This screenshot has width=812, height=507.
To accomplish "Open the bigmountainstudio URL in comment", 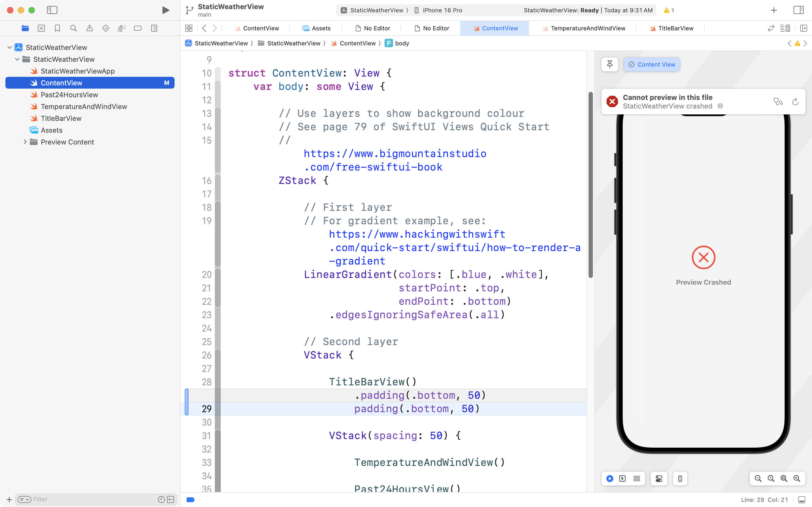I will [x=395, y=154].
